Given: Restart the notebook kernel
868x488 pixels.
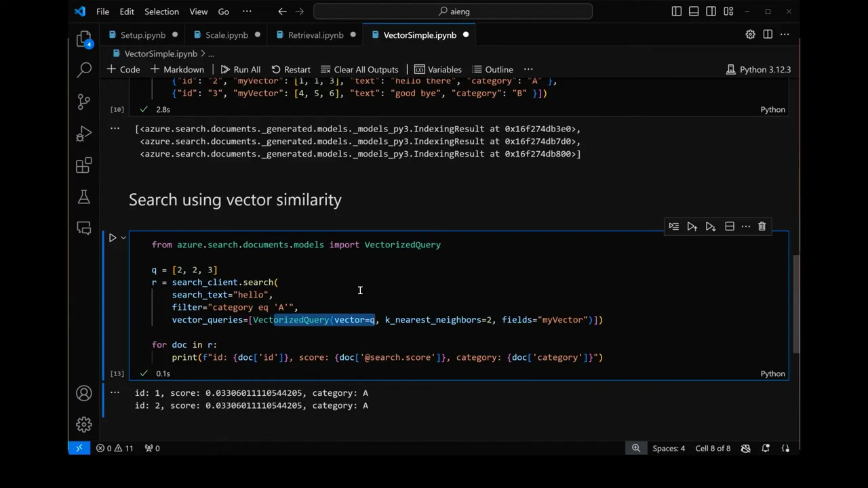Looking at the screenshot, I should (x=291, y=69).
